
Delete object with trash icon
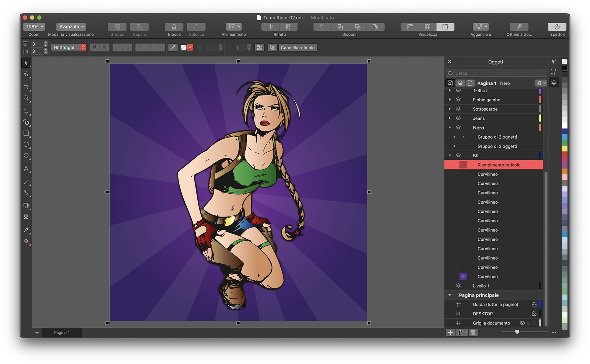473,332
